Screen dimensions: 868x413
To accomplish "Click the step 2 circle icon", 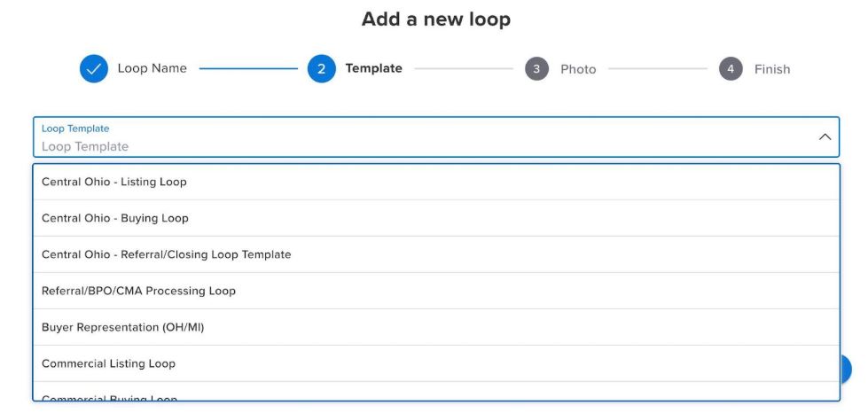I will coord(322,69).
